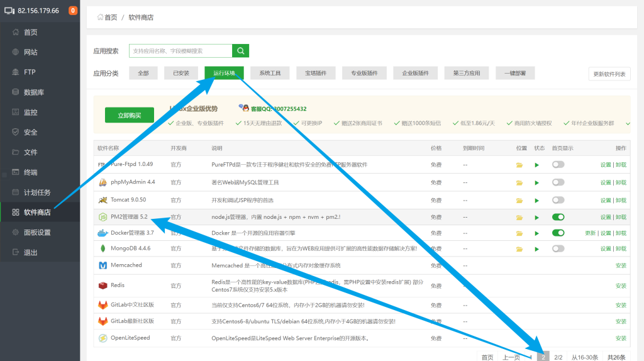The image size is (644, 361).
Task: Click the 更新软件列表 button
Action: [609, 74]
